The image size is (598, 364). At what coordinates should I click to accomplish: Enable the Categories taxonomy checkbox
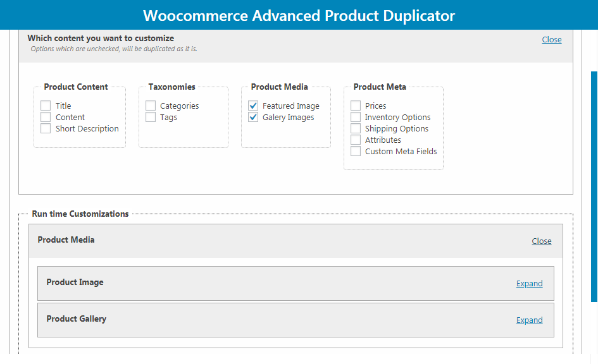(151, 106)
